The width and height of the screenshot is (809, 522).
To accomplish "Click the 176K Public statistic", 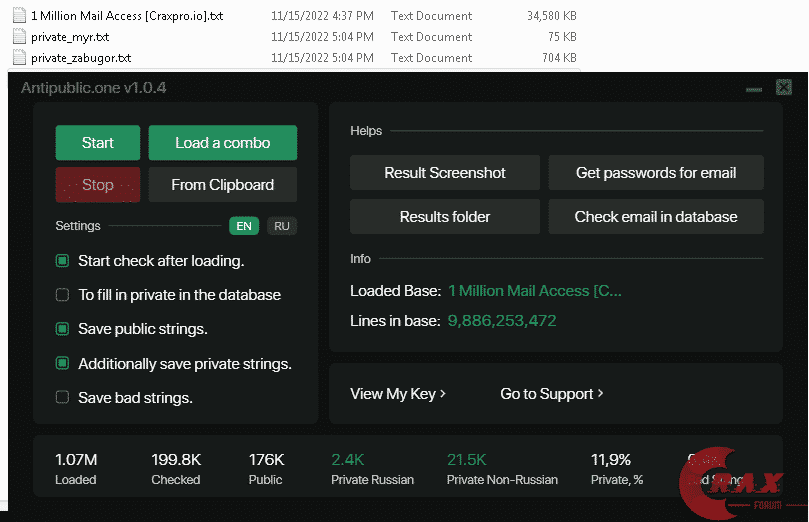I will (x=266, y=469).
